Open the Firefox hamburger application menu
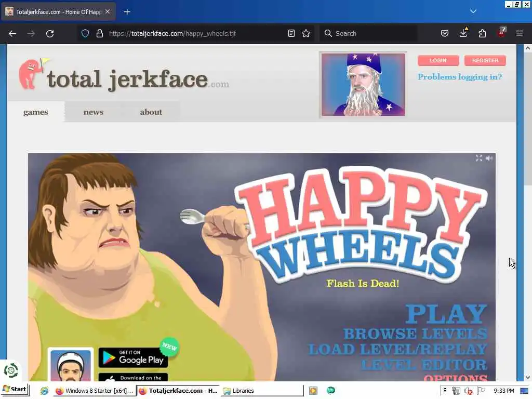 (x=520, y=33)
